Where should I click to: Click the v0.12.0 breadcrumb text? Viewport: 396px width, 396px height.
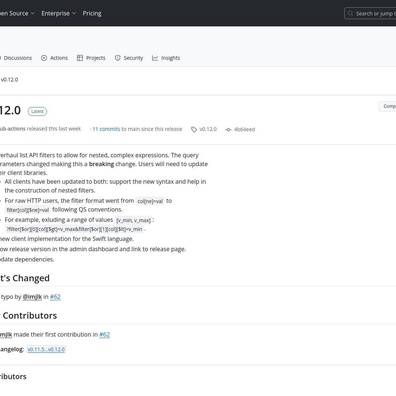(x=9, y=80)
